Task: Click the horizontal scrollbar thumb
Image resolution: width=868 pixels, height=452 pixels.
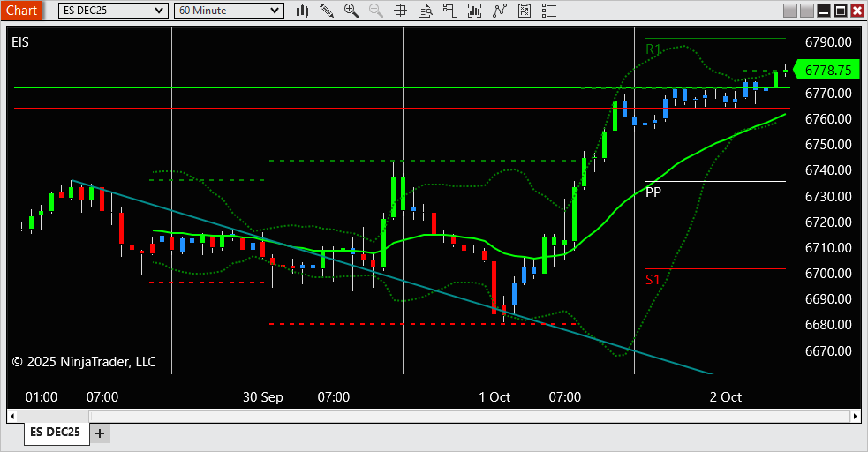Action: pyautogui.click(x=470, y=416)
